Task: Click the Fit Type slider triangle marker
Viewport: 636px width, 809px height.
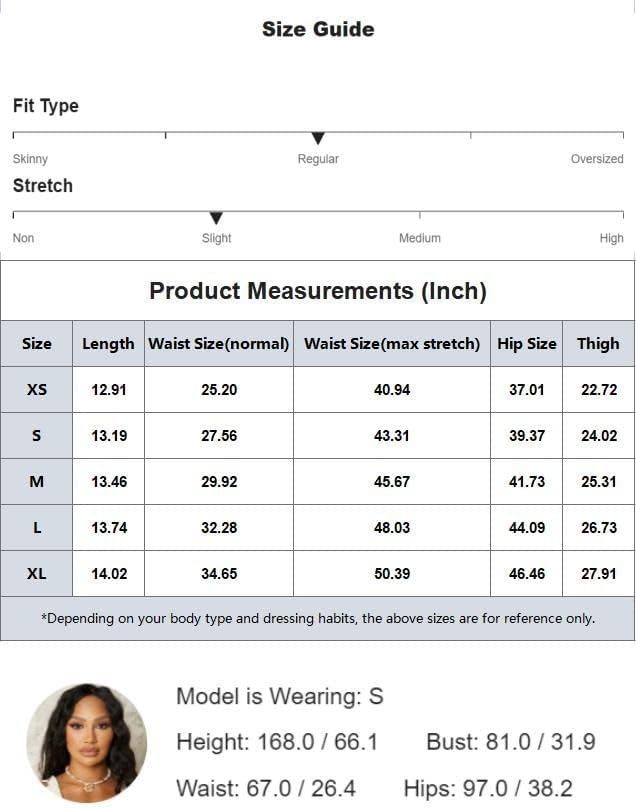Action: pyautogui.click(x=318, y=138)
